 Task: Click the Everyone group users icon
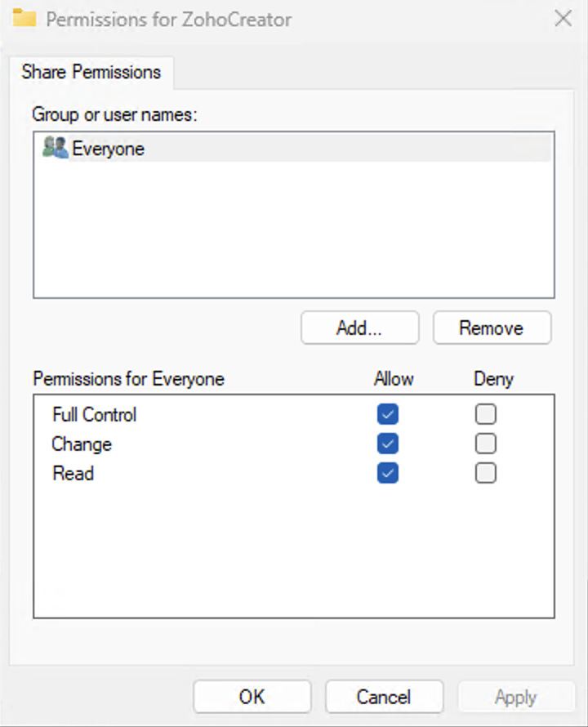[x=55, y=149]
